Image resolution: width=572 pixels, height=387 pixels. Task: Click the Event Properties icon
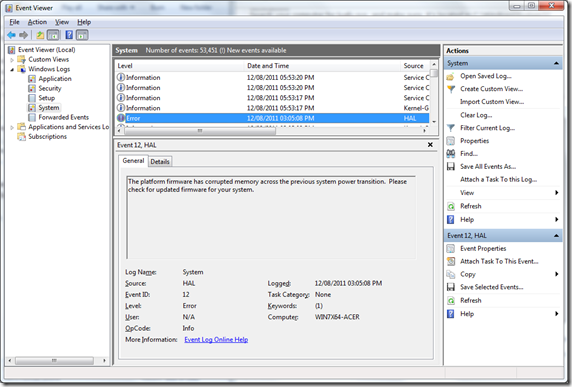[451, 249]
